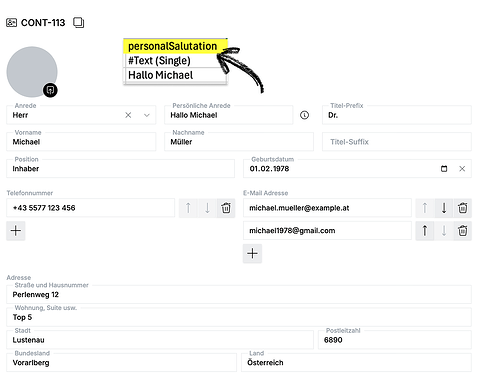Image resolution: width=478 pixels, height=375 pixels.
Task: Open the Geburtsdatum calendar picker icon
Action: click(444, 169)
